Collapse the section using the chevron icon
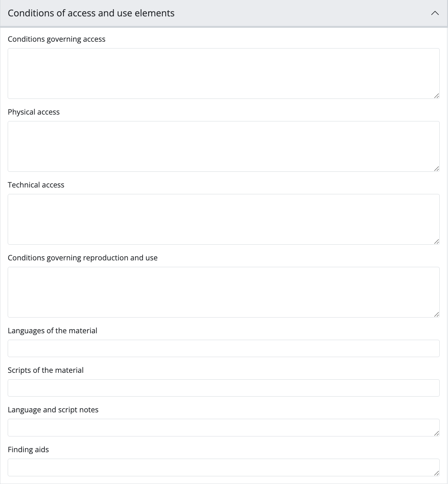448x484 pixels. click(435, 13)
